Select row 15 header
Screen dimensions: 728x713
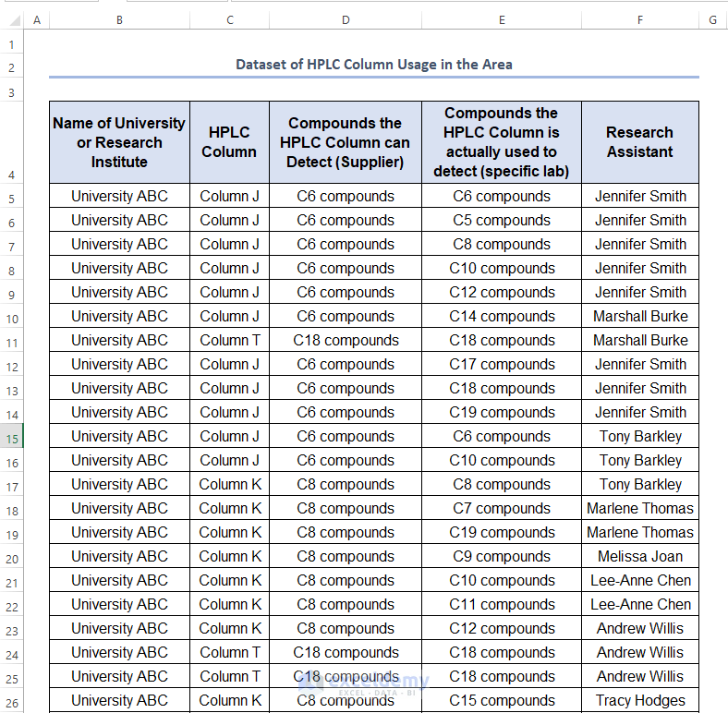(x=12, y=436)
